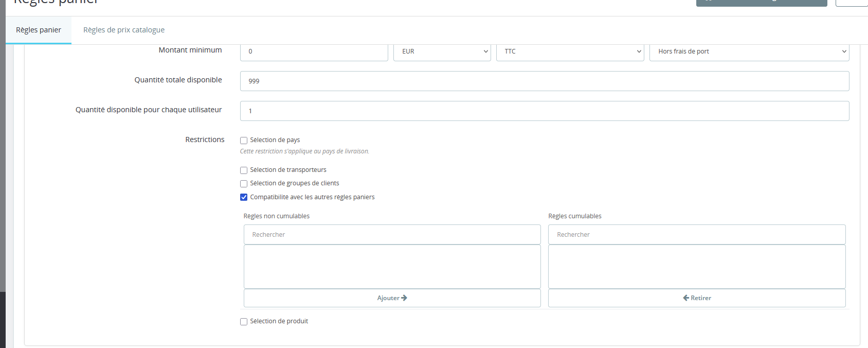This screenshot has height=348, width=868.
Task: Click the Montant minimum value field
Action: click(x=314, y=51)
